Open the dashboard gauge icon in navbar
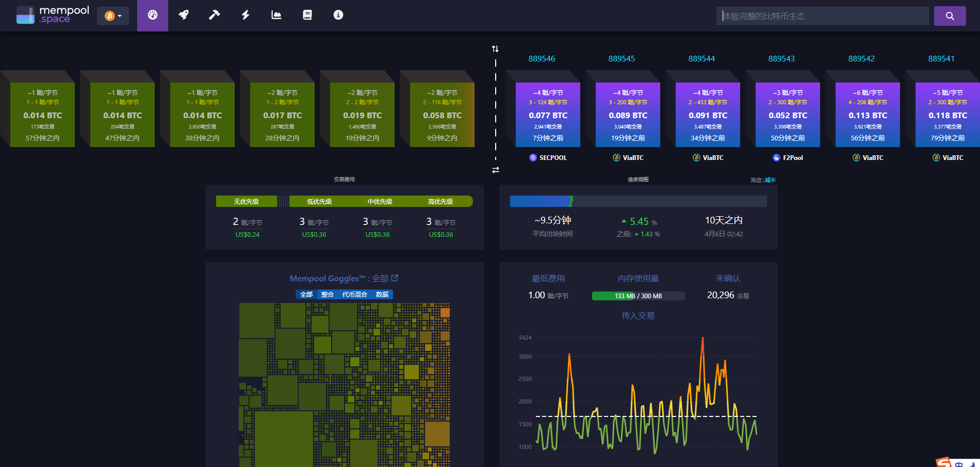Image resolution: width=980 pixels, height=467 pixels. click(x=152, y=15)
